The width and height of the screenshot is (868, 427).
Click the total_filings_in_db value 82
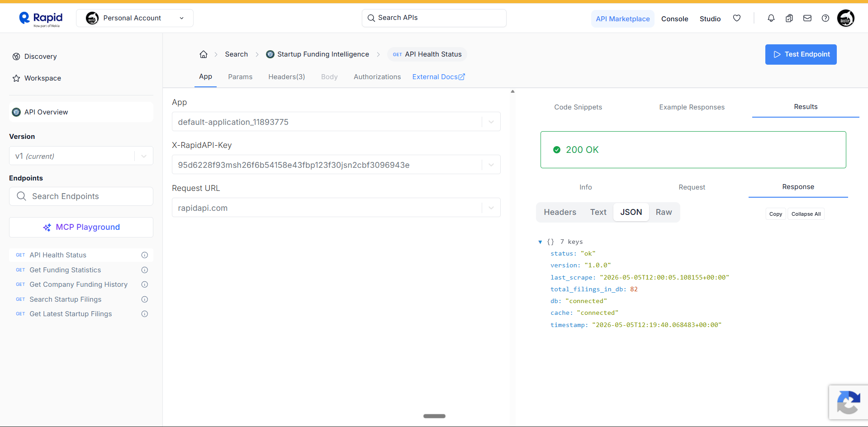(634, 289)
